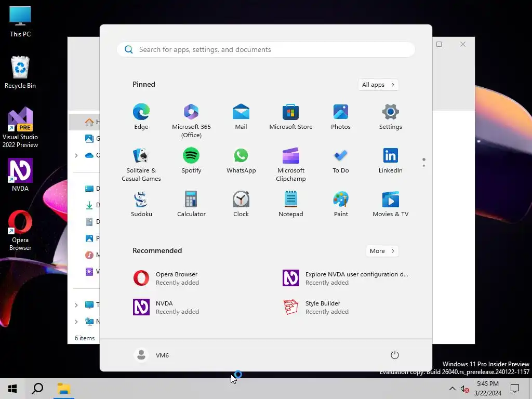The height and width of the screenshot is (399, 532).
Task: Show More recommended items
Action: coord(382,251)
